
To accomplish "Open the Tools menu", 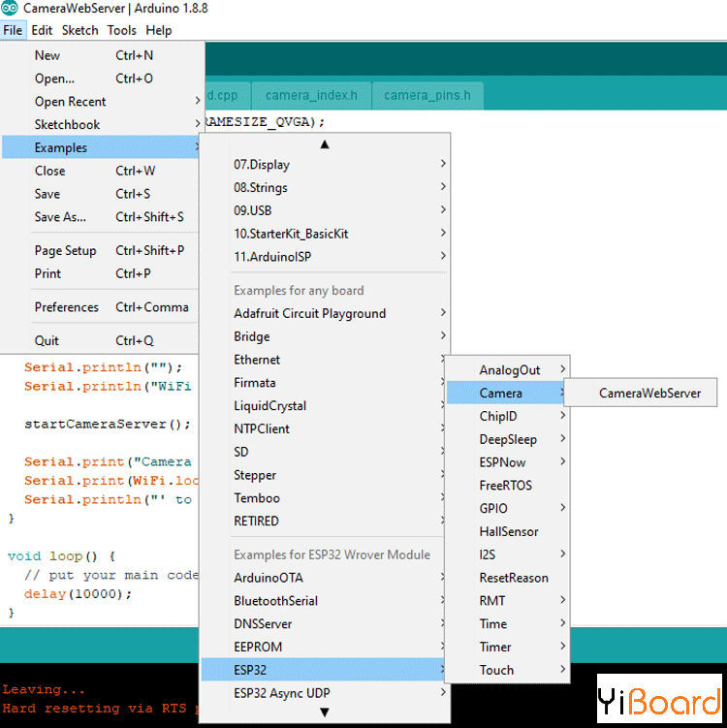I will pos(121,30).
